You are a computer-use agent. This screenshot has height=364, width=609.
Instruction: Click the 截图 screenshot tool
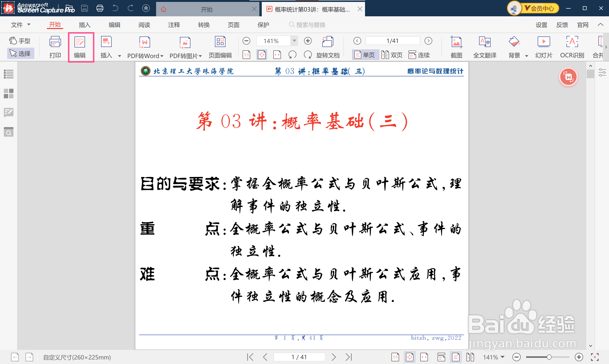tap(456, 47)
